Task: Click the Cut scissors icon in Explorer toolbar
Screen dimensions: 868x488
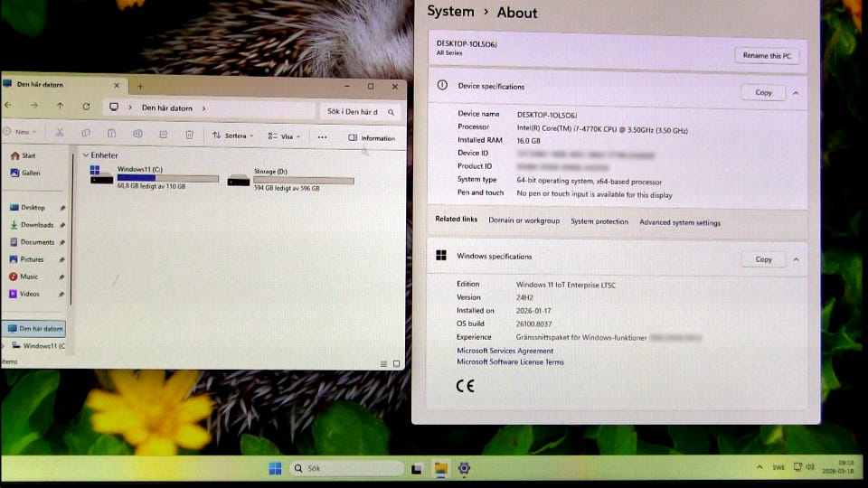Action: click(x=60, y=133)
